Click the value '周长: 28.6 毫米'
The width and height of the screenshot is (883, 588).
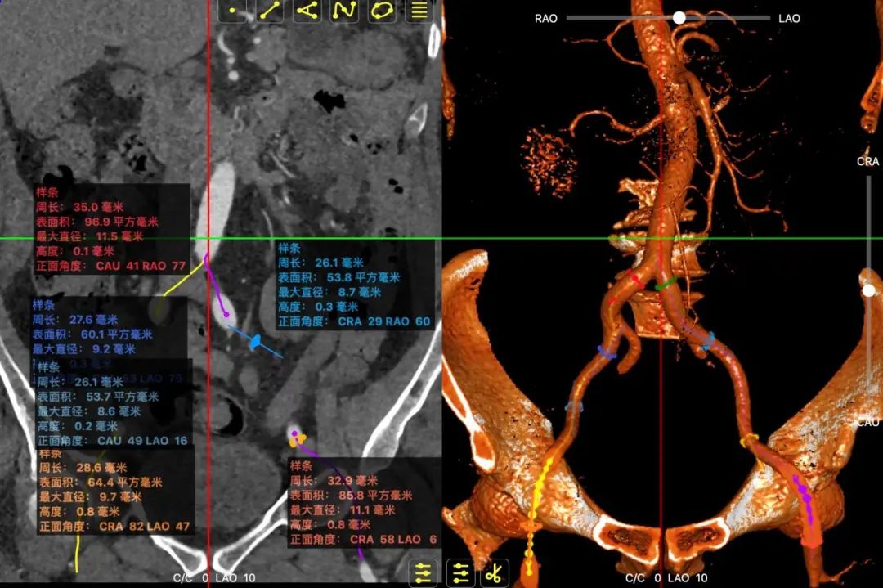(83, 468)
